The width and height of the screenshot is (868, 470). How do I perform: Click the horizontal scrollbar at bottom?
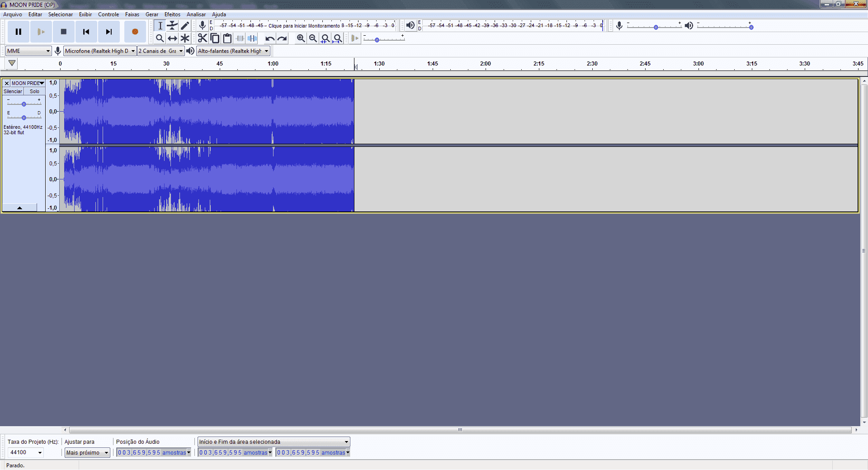click(460, 430)
